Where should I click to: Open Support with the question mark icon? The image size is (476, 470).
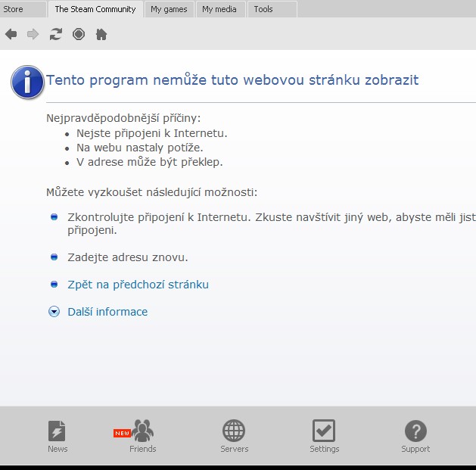click(x=415, y=431)
